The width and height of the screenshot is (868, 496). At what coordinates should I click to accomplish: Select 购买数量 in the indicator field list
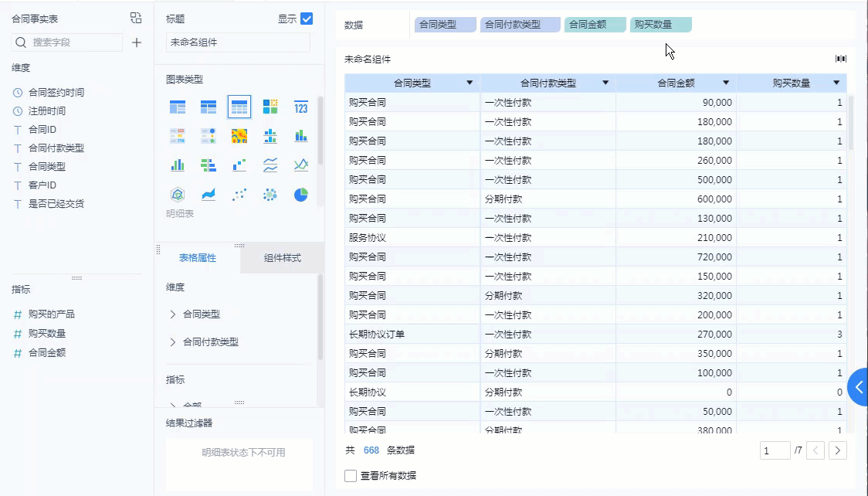[x=46, y=333]
